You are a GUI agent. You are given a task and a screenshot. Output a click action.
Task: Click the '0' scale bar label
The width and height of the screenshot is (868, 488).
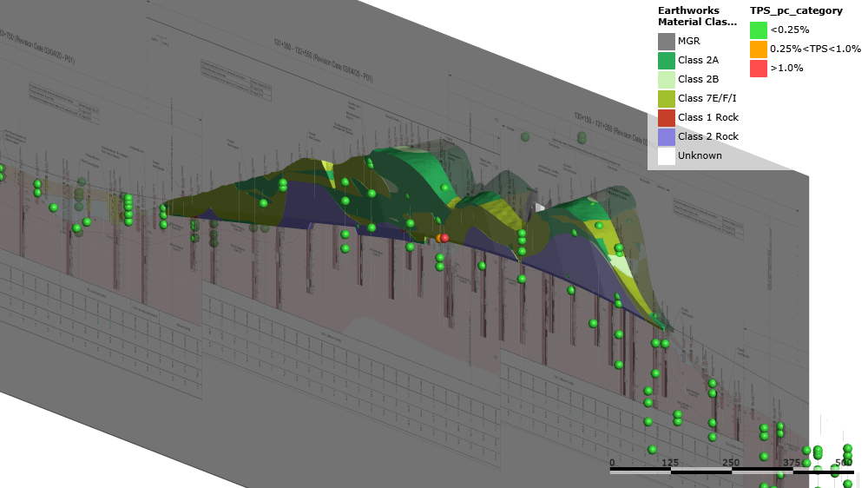point(612,463)
